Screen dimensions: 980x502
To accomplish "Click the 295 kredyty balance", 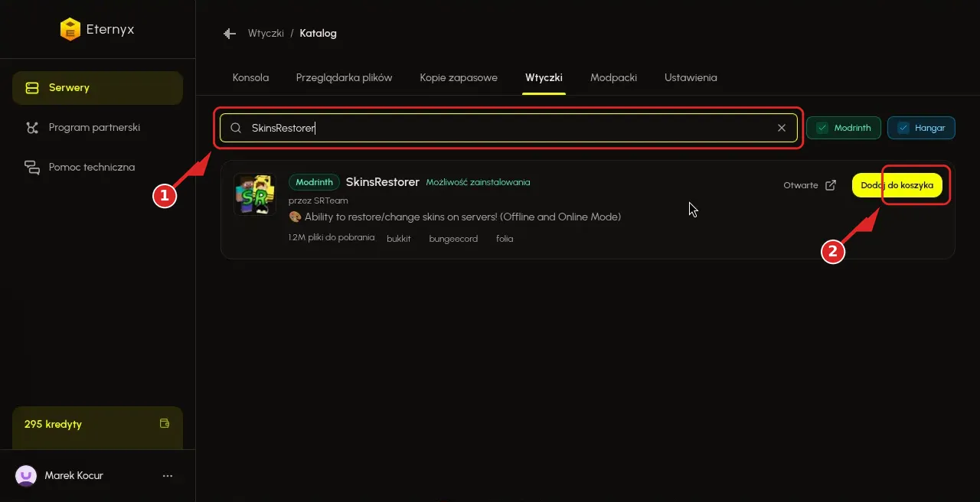I will (x=53, y=424).
